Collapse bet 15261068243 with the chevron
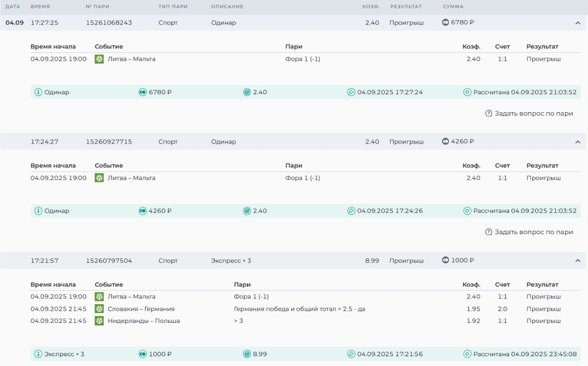The width and height of the screenshot is (588, 366). click(577, 23)
